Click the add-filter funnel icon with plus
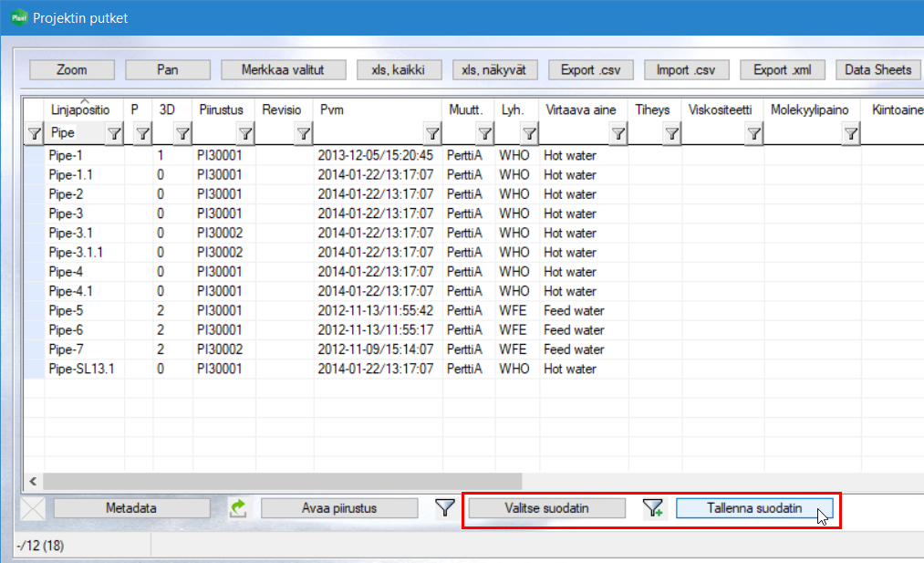Viewport: 924px width, 563px height. [653, 509]
